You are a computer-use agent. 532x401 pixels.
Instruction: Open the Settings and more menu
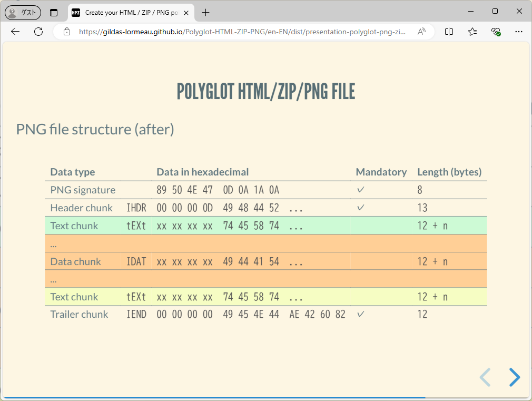click(x=519, y=32)
